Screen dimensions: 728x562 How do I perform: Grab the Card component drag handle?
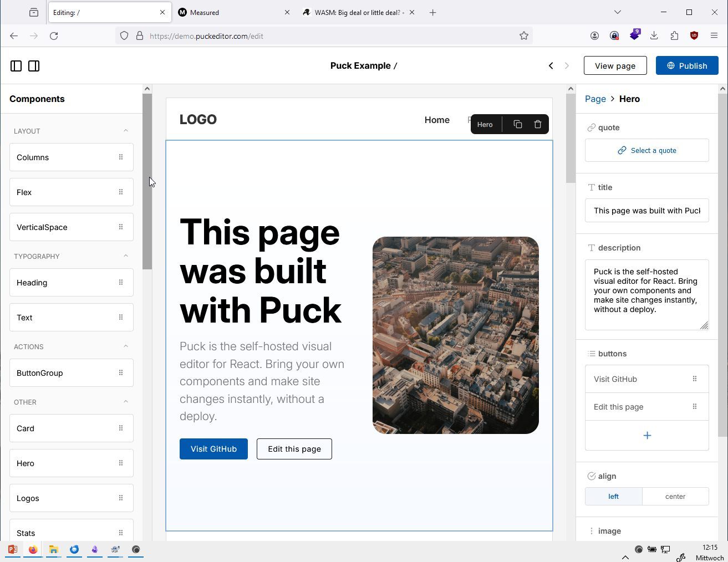pyautogui.click(x=121, y=428)
